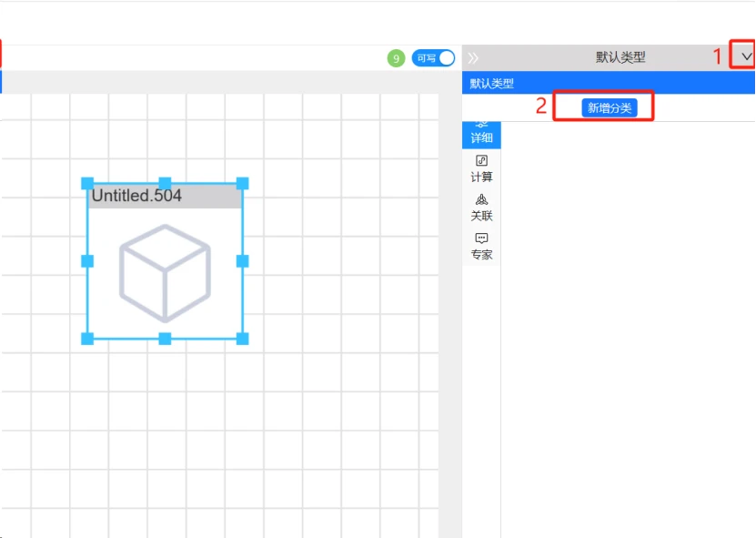756x538 pixels.
Task: Click the green badge showing 9
Action: 396,58
